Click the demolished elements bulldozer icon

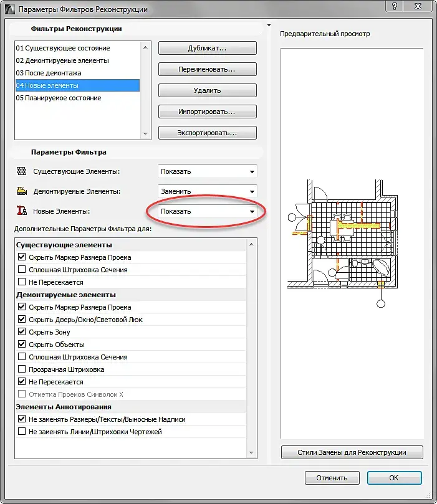22,191
